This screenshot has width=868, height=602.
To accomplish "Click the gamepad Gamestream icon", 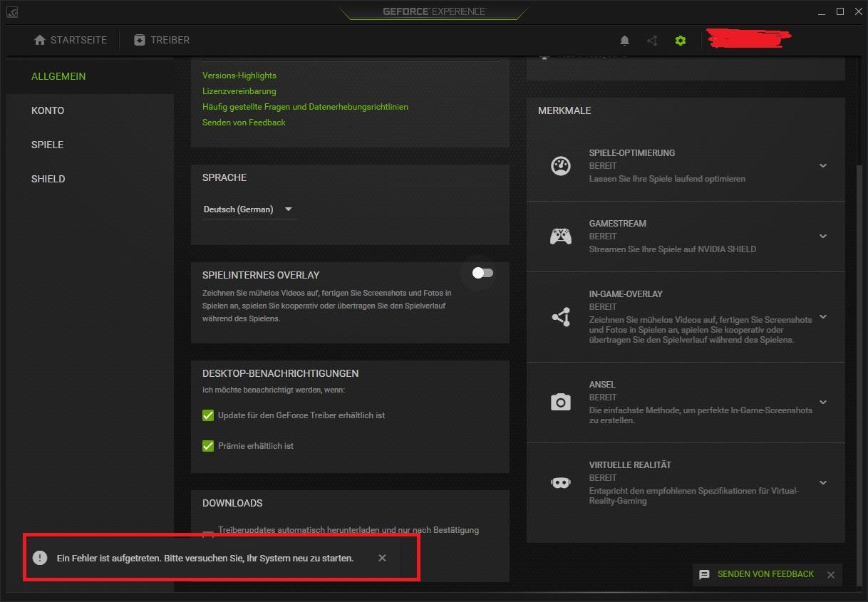I will point(561,237).
